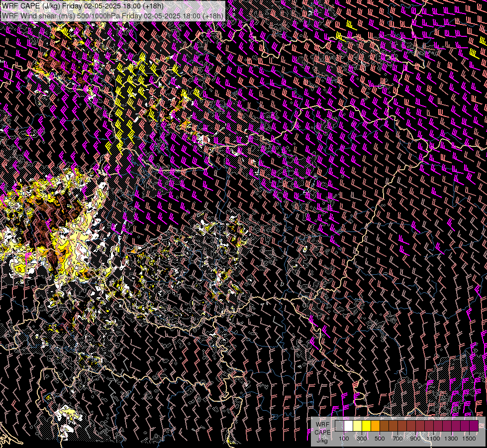Click the 500 legend value
The width and height of the screenshot is (487, 448).
[380, 439]
